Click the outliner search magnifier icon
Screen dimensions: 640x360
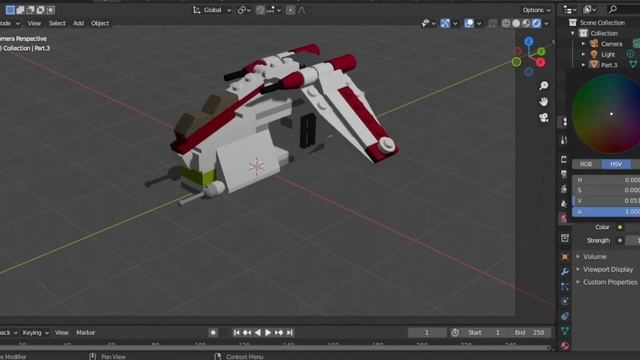[612, 9]
